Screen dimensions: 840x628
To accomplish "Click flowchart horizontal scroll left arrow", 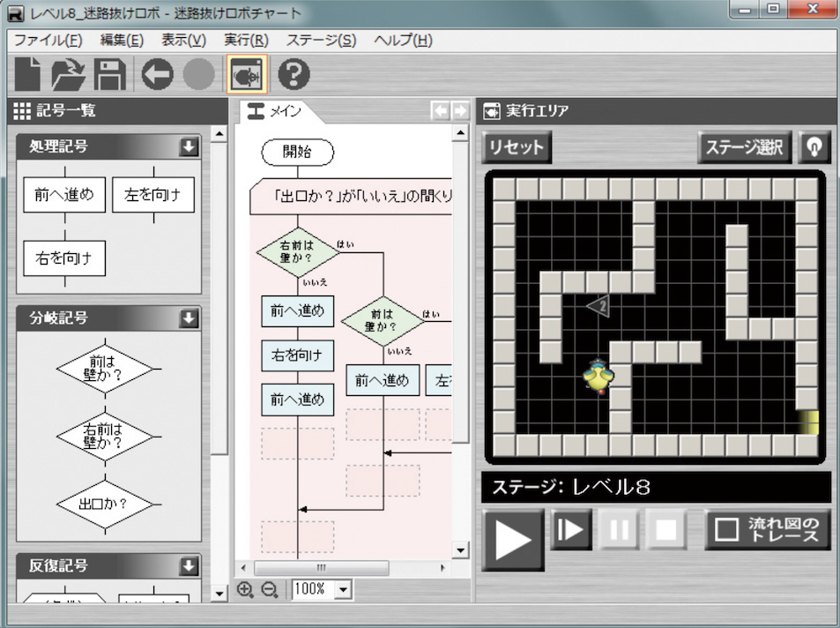I will tap(244, 567).
